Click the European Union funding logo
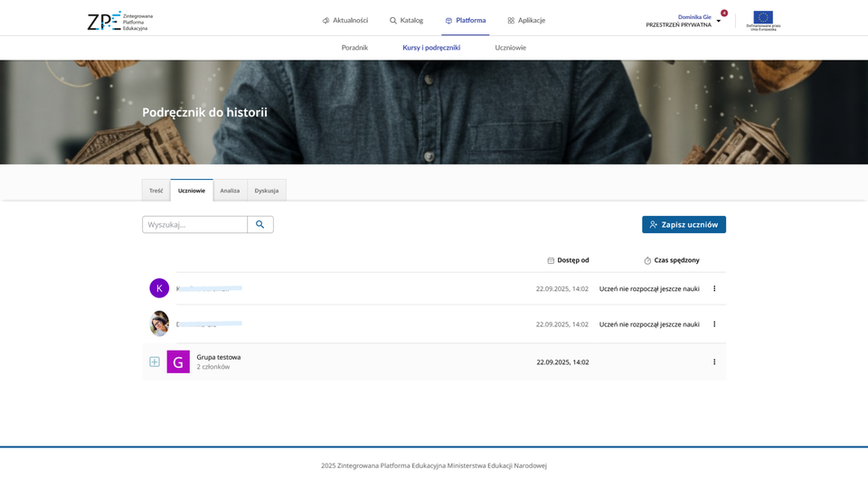The height and width of the screenshot is (488, 868). (x=763, y=20)
